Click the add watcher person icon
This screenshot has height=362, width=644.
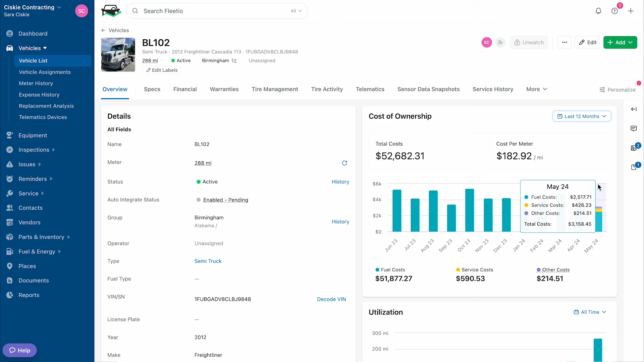pos(500,43)
